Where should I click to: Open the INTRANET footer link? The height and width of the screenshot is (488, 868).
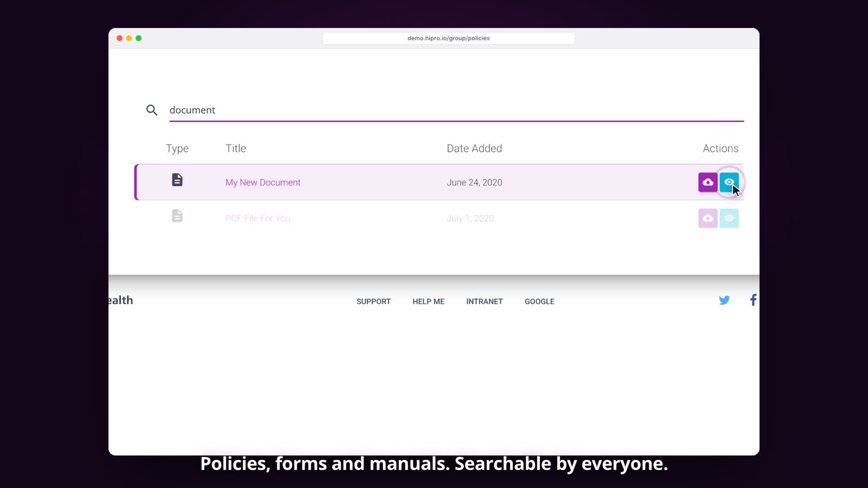tap(484, 301)
